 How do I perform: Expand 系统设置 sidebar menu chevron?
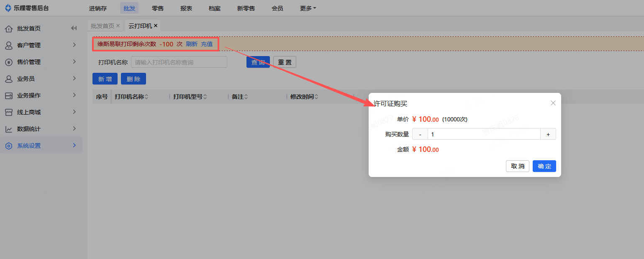coord(74,145)
